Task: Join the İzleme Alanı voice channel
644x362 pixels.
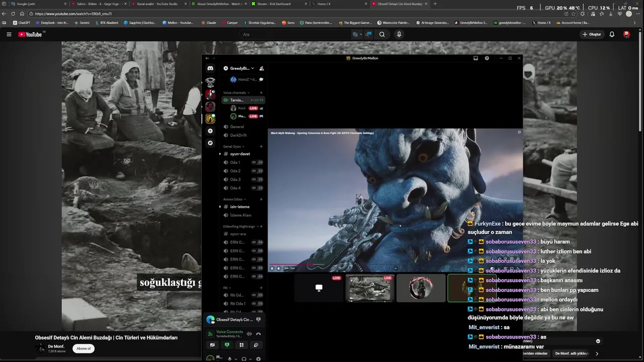Action: coord(244,215)
